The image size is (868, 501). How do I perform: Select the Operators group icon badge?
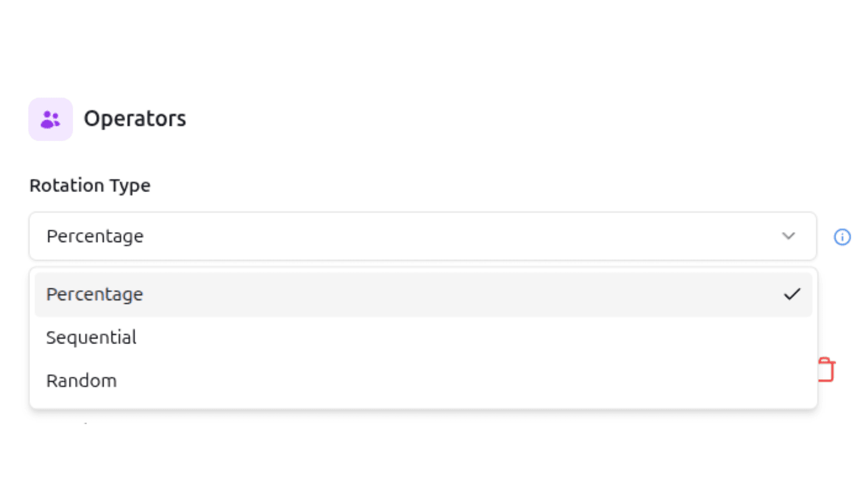(x=51, y=119)
